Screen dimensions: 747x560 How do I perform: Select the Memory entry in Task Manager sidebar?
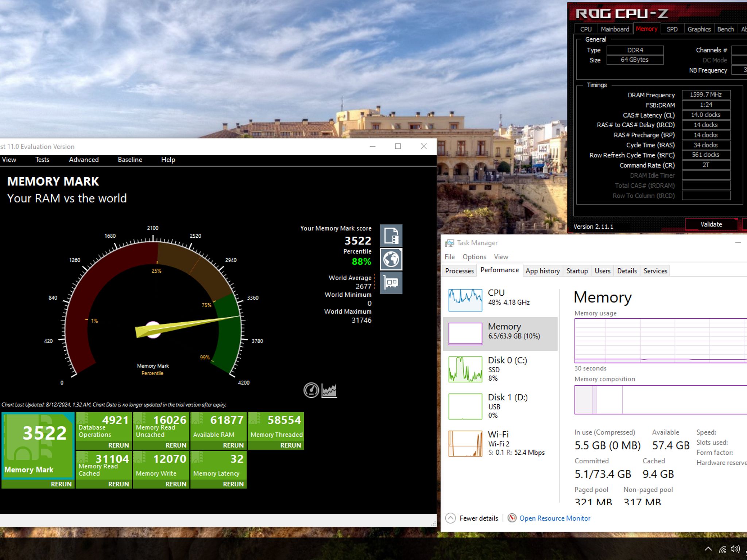[x=500, y=334]
